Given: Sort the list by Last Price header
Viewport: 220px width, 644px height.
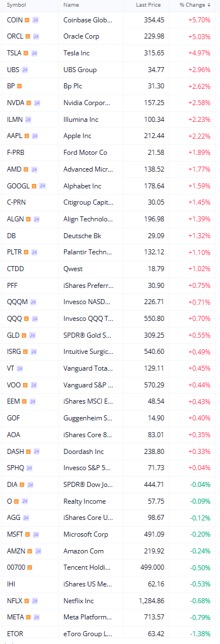Looking at the screenshot, I should click(x=148, y=5).
